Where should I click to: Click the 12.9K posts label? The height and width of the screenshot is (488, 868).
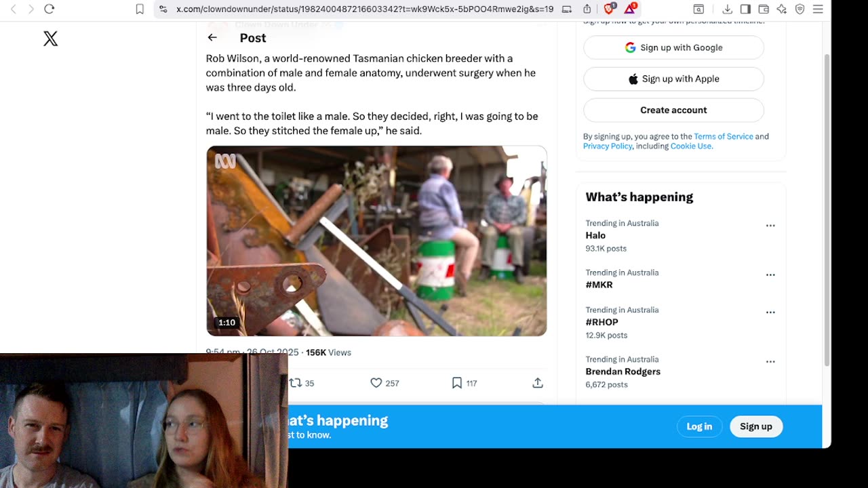pos(606,335)
